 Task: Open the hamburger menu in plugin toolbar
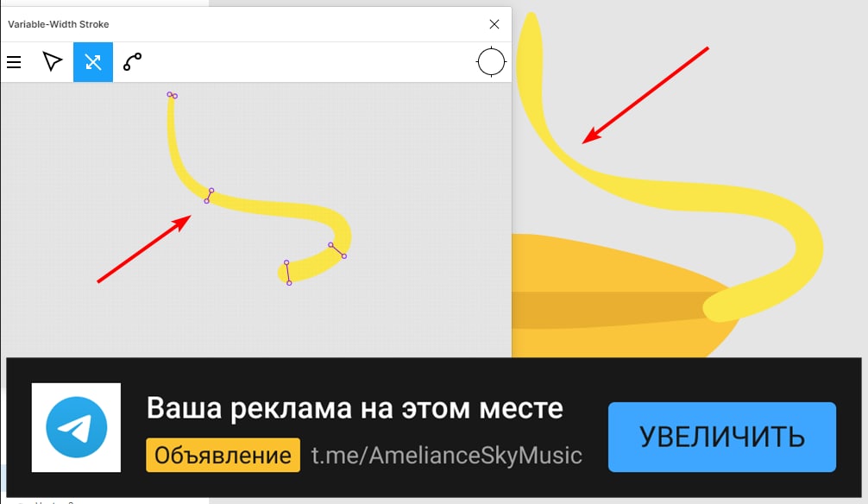pyautogui.click(x=14, y=62)
